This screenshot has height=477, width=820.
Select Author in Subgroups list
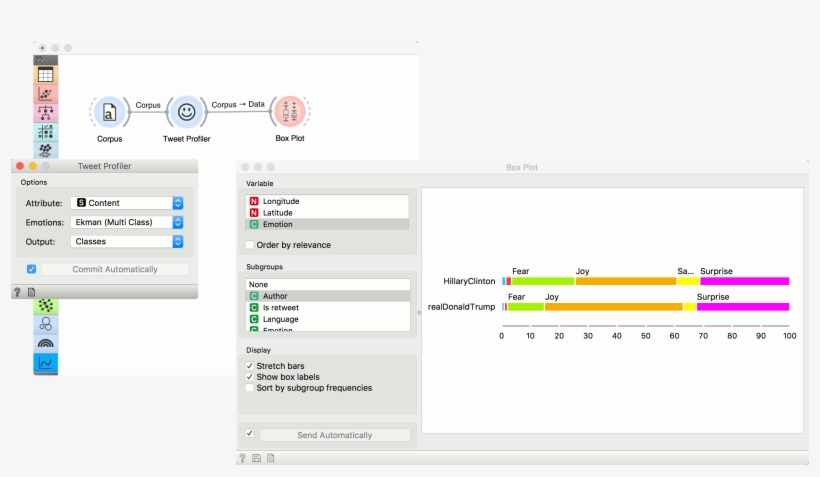coord(328,296)
